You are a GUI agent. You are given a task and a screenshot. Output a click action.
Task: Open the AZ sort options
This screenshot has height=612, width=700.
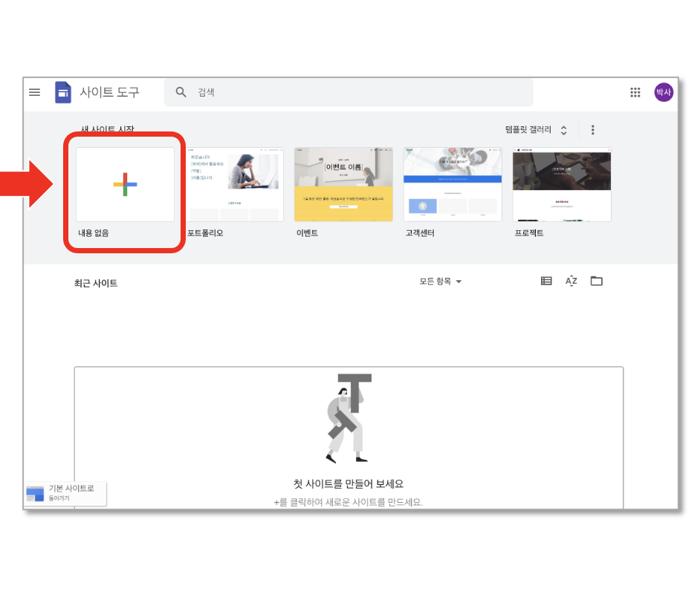[571, 281]
